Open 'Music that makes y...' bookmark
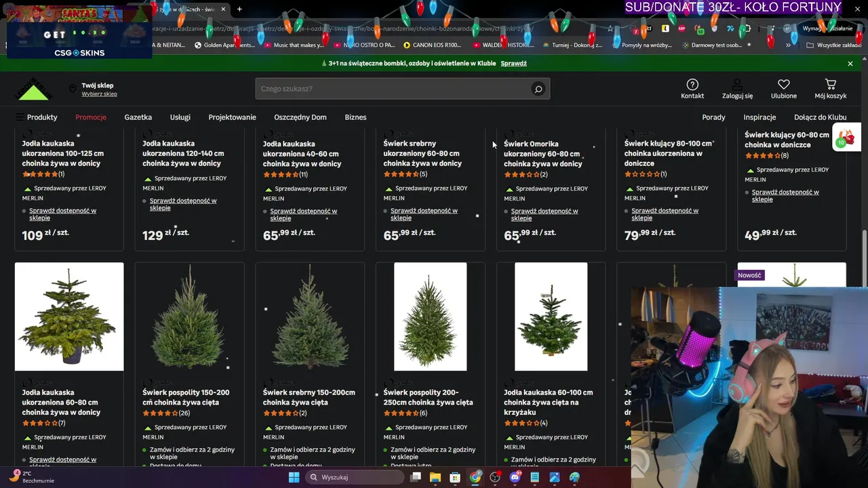The height and width of the screenshot is (488, 868). coord(293,45)
